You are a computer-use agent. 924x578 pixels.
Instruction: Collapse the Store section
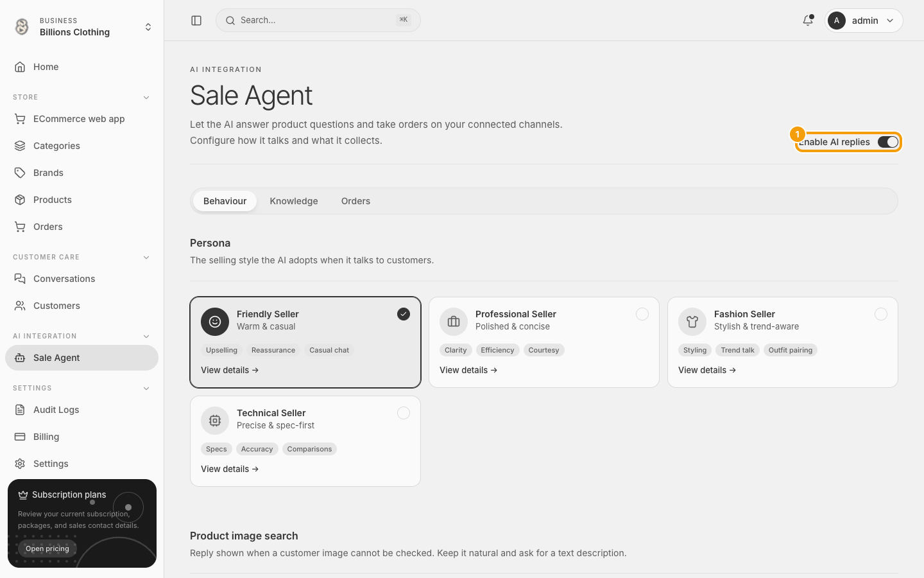(146, 98)
